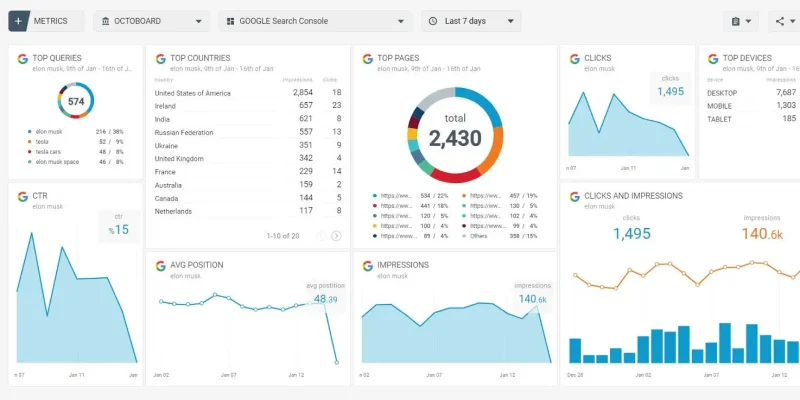Select the Australia row in countries table
Viewport: 800px width, 400px height.
click(x=248, y=185)
